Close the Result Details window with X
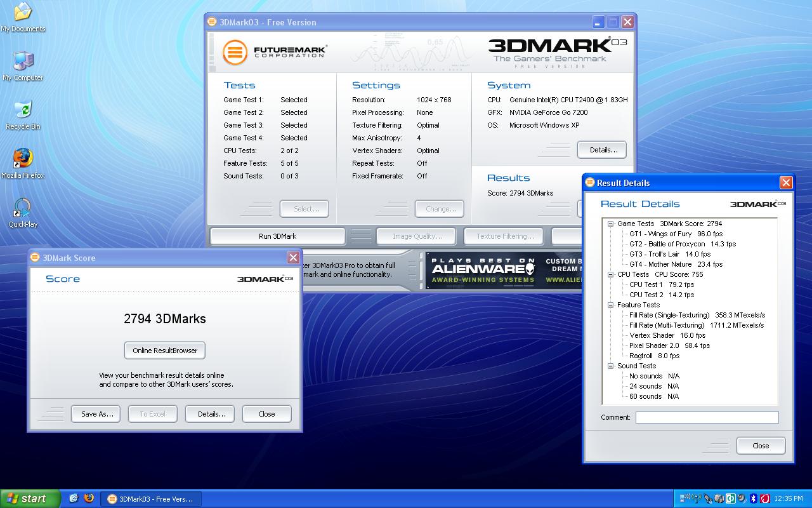The height and width of the screenshot is (508, 812). pos(786,183)
